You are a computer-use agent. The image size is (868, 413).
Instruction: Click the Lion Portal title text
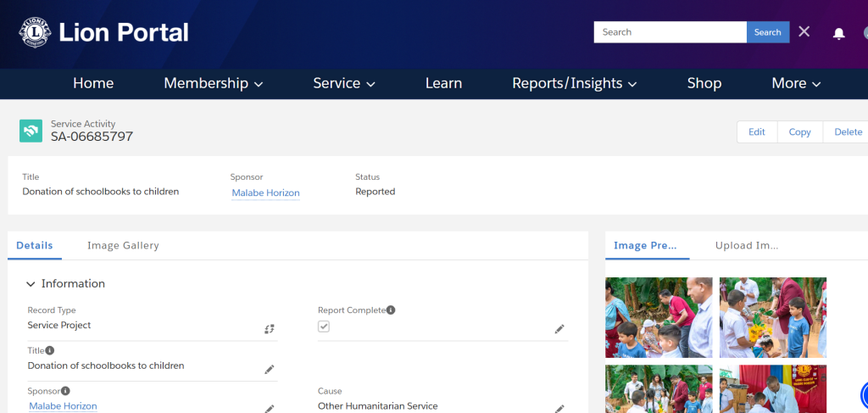click(124, 32)
